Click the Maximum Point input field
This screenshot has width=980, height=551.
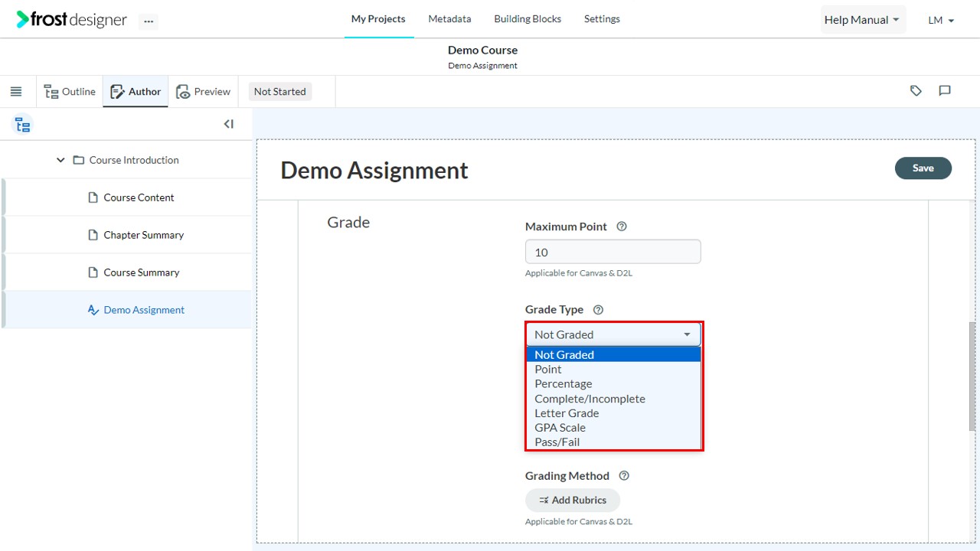[613, 252]
